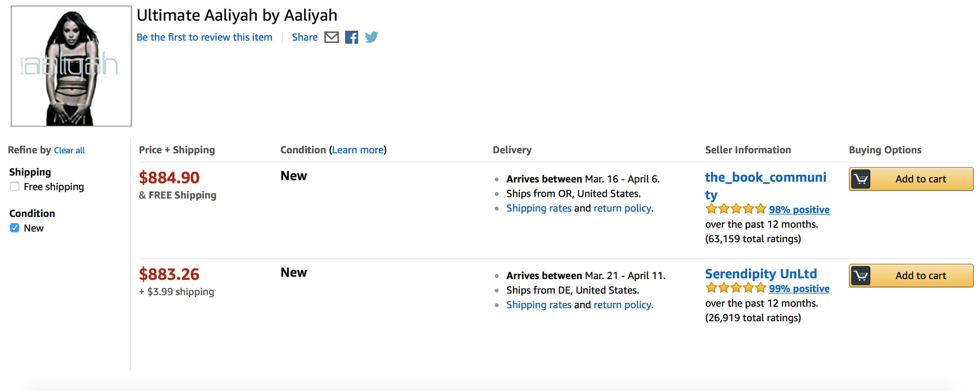Click cart icon for $883.26 offer
980x391 pixels.
tap(861, 276)
